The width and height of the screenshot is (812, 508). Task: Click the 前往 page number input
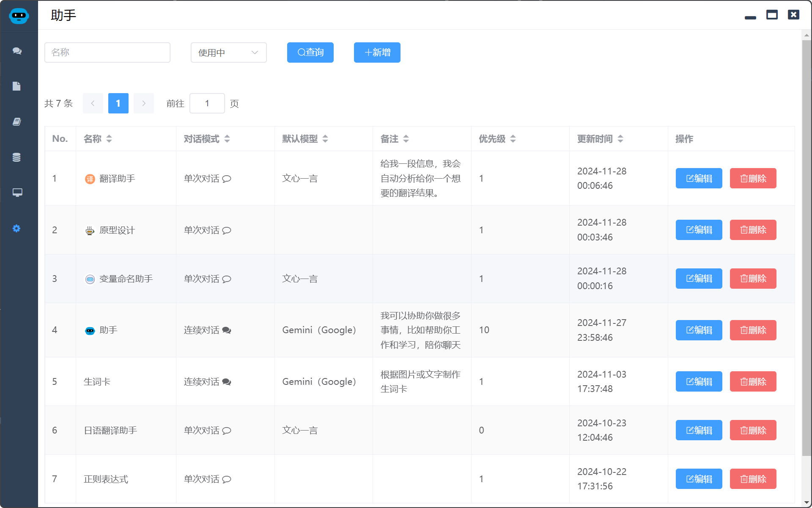[207, 103]
